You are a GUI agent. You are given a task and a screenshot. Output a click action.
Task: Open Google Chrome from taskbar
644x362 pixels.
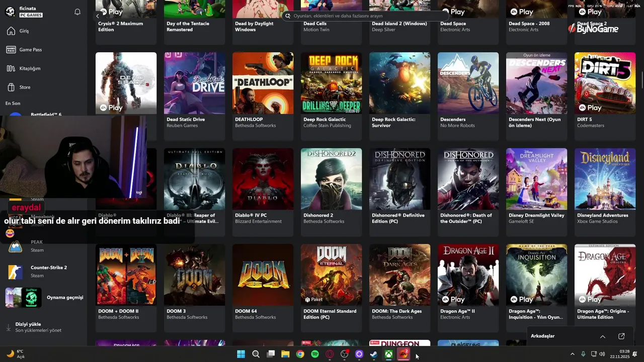[300, 354]
